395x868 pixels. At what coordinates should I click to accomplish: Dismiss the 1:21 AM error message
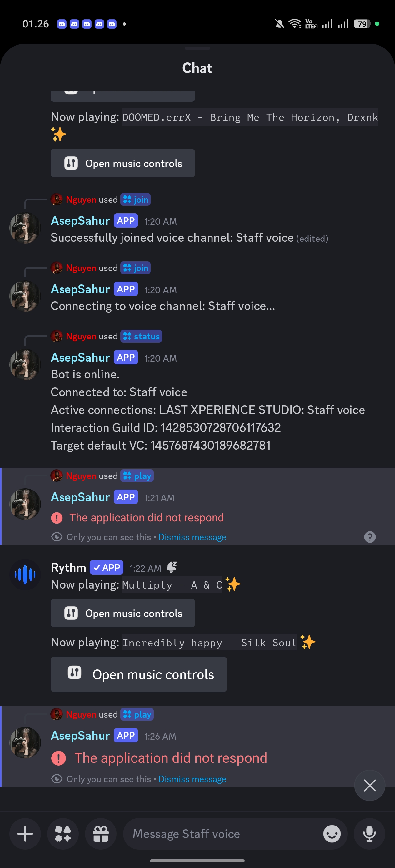coord(192,537)
